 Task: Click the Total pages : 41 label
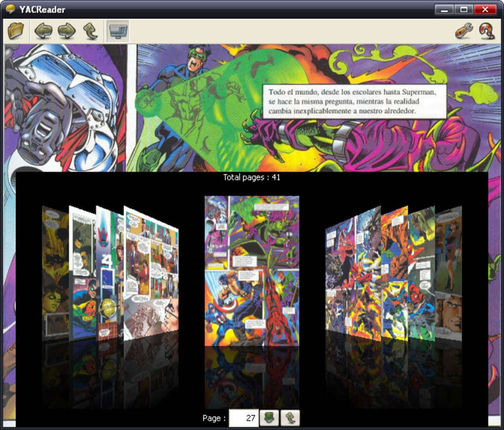coord(252,177)
